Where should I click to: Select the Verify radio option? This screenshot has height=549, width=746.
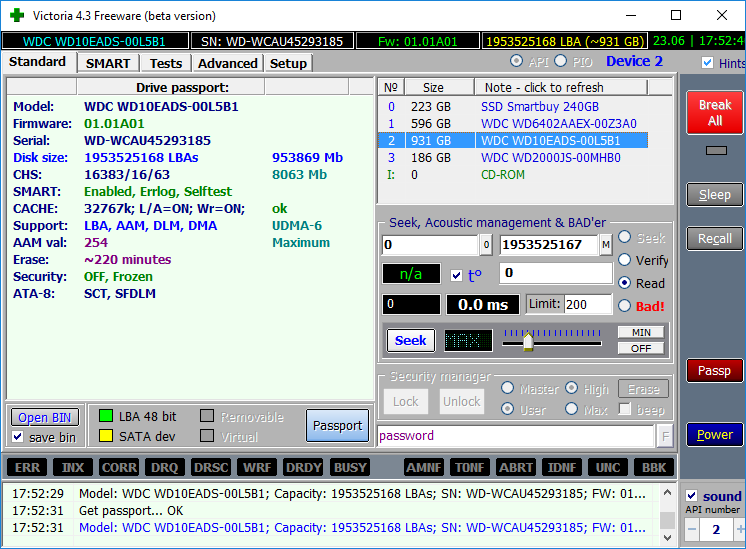tap(625, 260)
